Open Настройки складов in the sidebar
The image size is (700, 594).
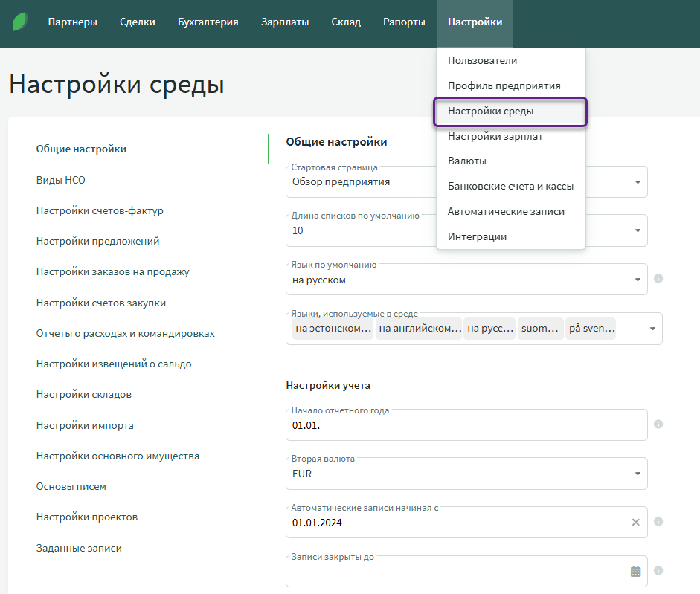pos(84,394)
